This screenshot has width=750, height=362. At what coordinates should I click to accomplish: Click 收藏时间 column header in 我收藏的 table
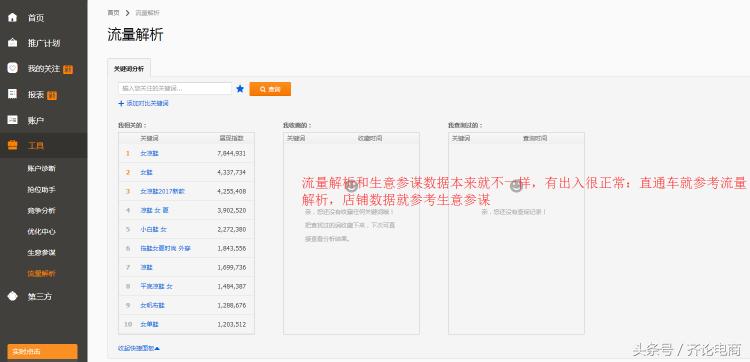(x=370, y=138)
